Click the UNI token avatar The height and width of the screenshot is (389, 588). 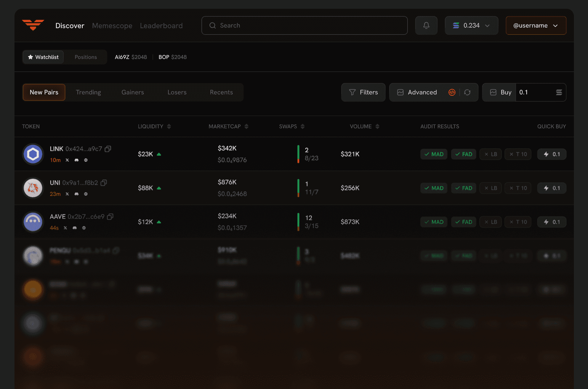click(33, 188)
